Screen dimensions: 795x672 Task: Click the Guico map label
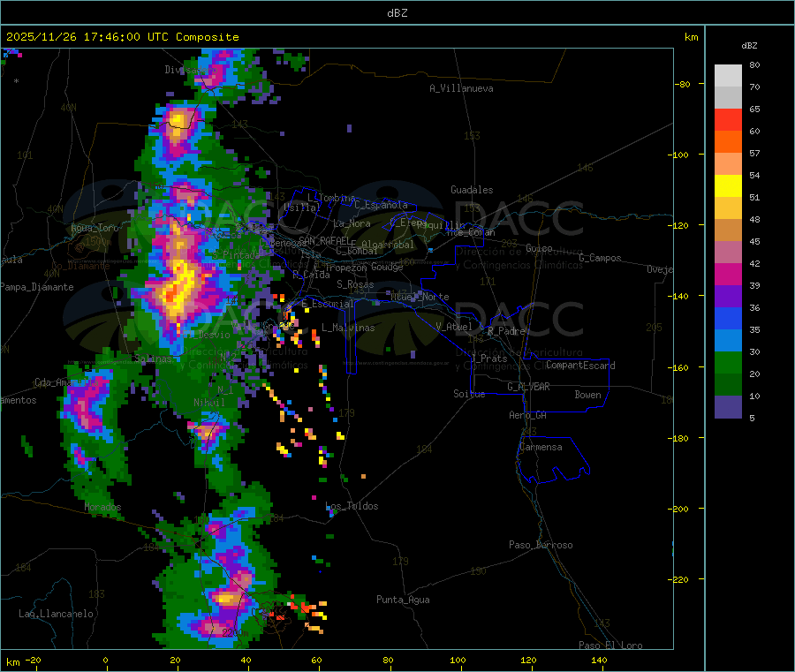(539, 248)
